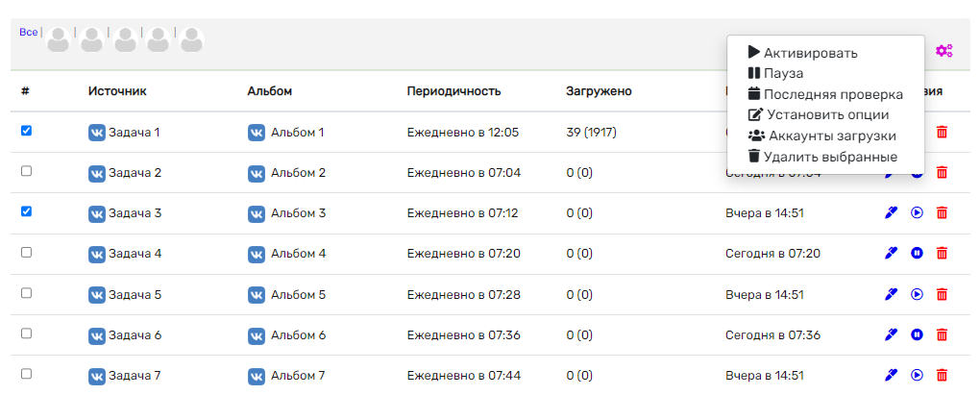Click VK icon next to Альбом 4
The image size is (980, 395).
(257, 255)
